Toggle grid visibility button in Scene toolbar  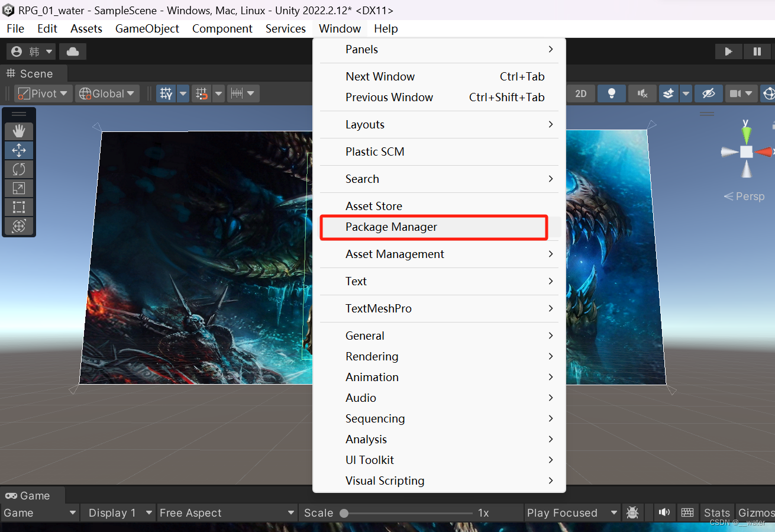[166, 93]
